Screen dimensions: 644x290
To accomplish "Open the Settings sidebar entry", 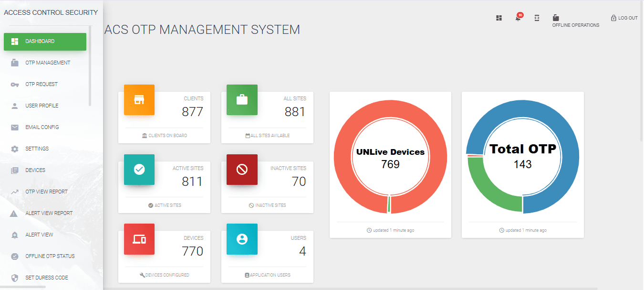I will 37,149.
